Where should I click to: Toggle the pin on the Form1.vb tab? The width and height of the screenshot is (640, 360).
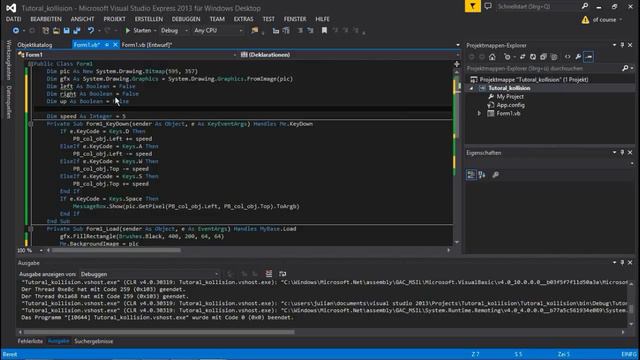tap(107, 45)
